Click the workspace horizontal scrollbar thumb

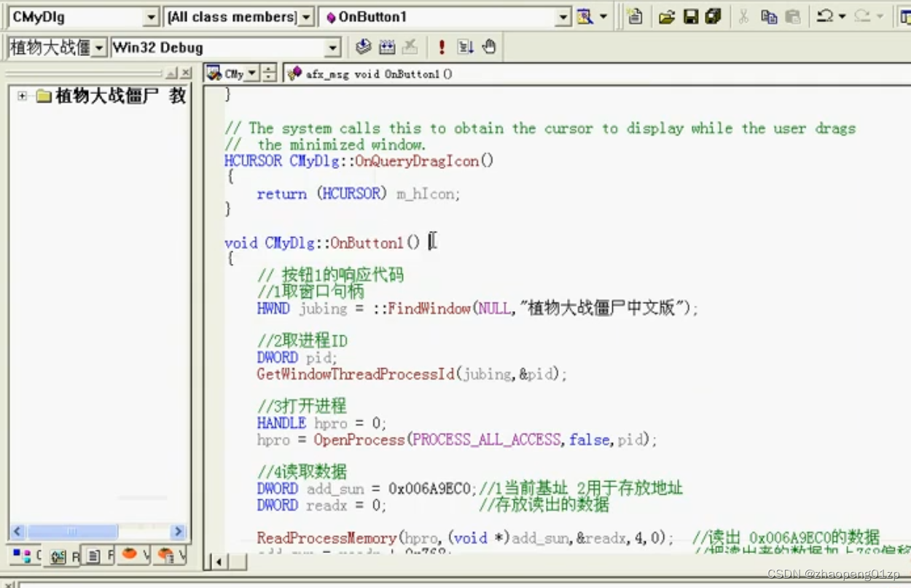click(72, 532)
